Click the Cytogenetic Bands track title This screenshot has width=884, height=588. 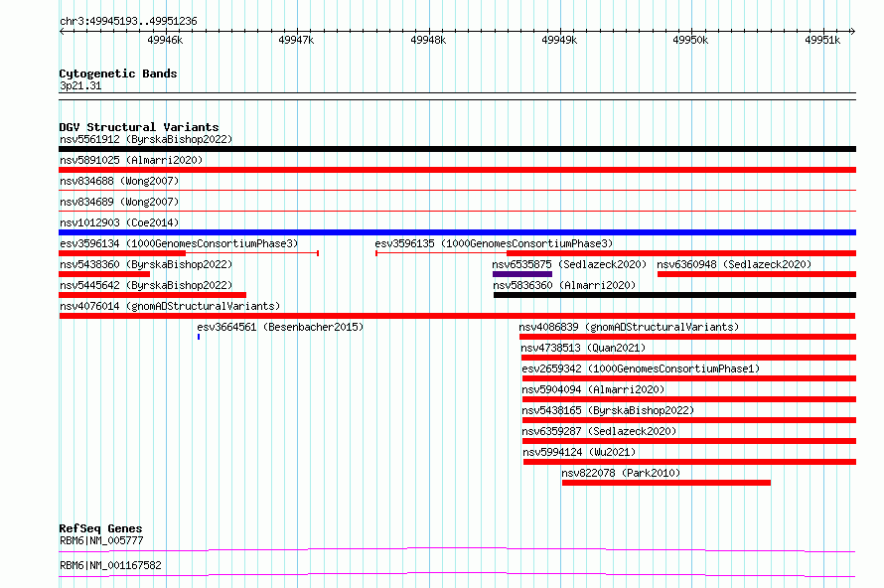click(118, 73)
